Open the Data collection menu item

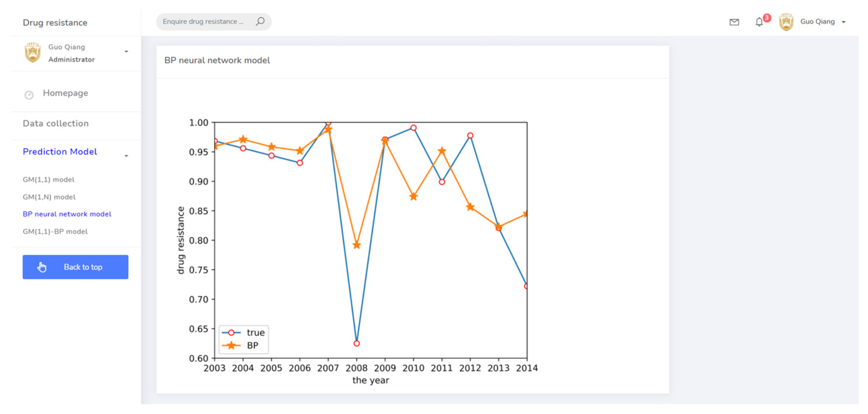(55, 124)
